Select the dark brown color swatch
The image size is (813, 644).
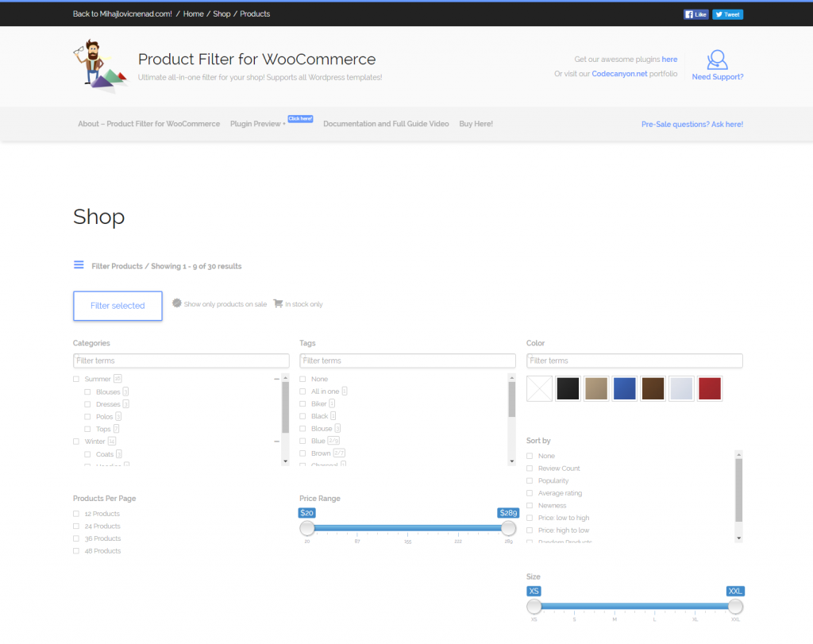653,388
